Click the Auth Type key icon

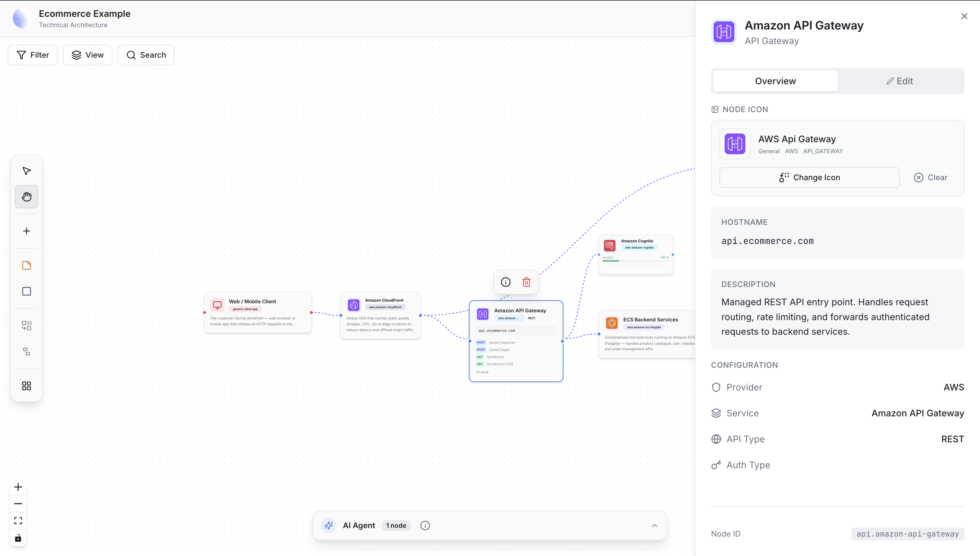716,465
